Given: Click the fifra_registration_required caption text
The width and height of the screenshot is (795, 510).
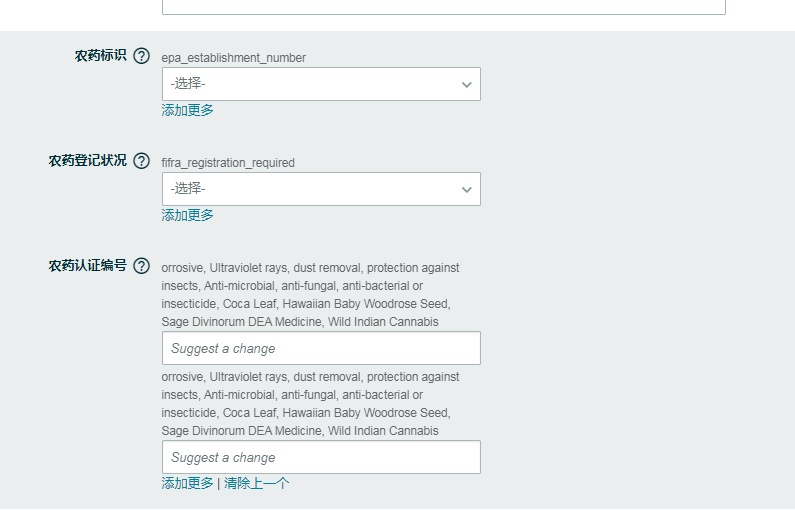Looking at the screenshot, I should pyautogui.click(x=228, y=163).
